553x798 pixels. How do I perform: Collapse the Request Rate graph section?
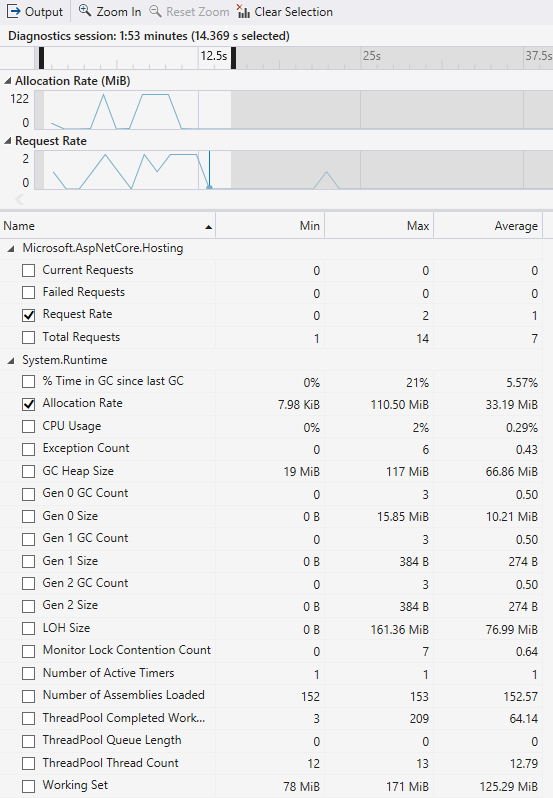click(8, 141)
